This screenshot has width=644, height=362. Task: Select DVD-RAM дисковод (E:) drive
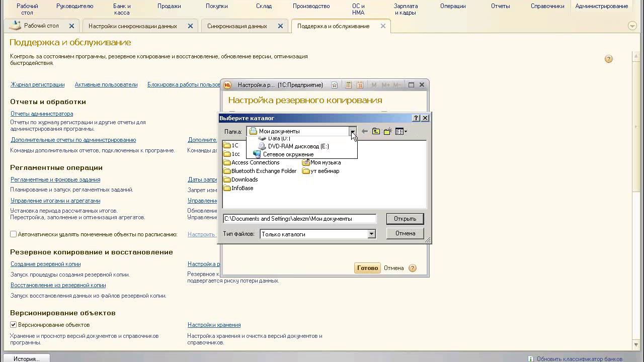[x=298, y=146]
